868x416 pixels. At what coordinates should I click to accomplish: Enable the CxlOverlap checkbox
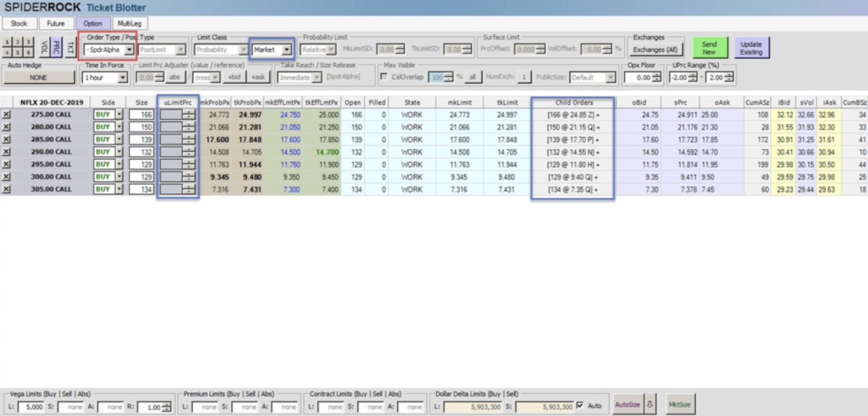coord(384,77)
